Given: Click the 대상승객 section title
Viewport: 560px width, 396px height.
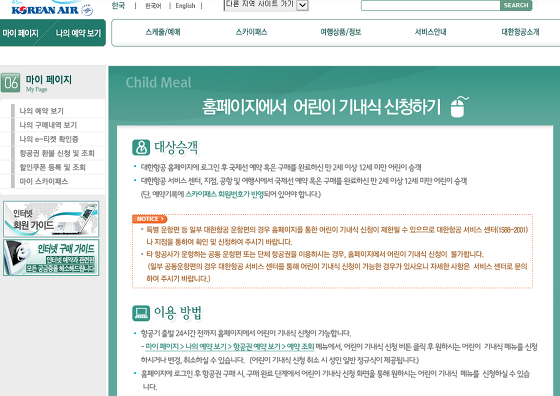Looking at the screenshot, I should pos(176,147).
